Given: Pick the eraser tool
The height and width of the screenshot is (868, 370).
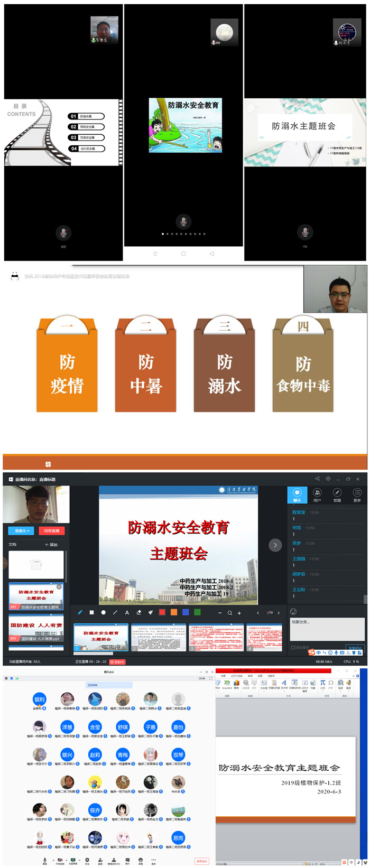Looking at the screenshot, I should 138,613.
